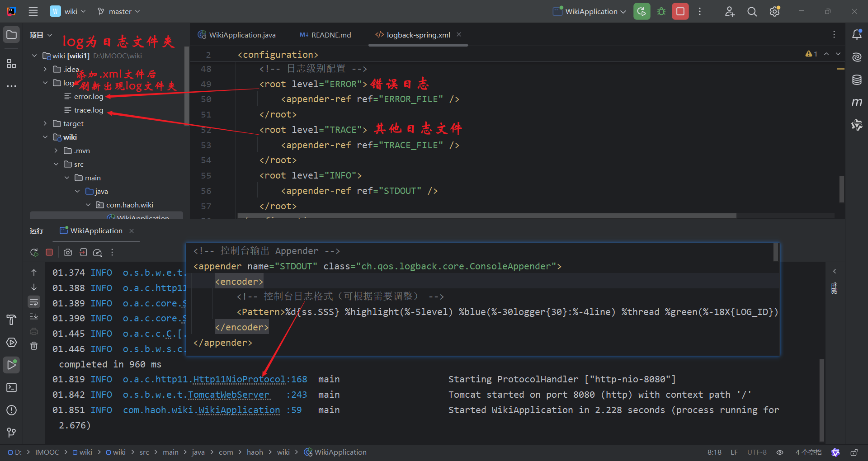Open the Database tool window icon
The height and width of the screenshot is (461, 868).
tap(857, 80)
